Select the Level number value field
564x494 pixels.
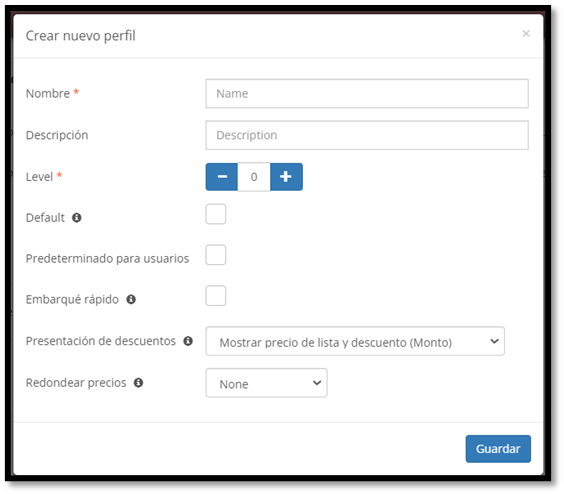pos(254,177)
